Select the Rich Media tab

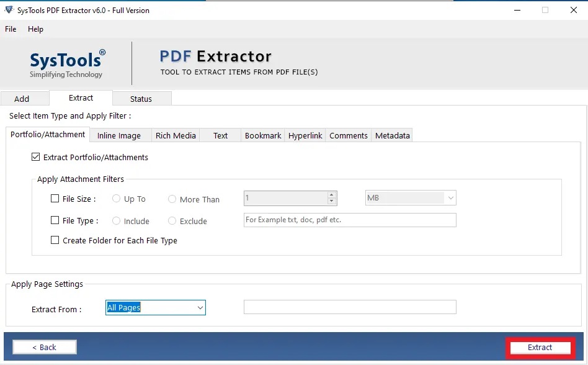tap(176, 135)
